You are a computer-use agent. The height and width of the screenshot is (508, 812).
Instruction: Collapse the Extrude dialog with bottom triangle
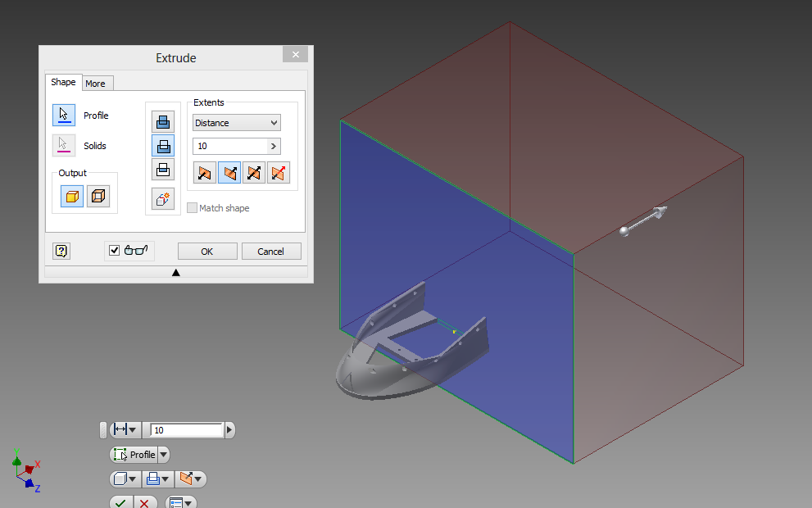[176, 272]
